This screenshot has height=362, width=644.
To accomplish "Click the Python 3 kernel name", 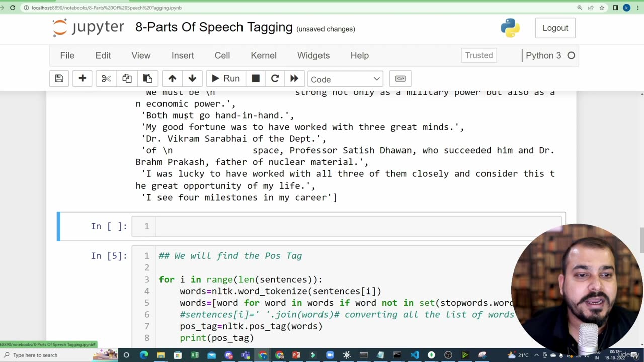I will 543,55.
